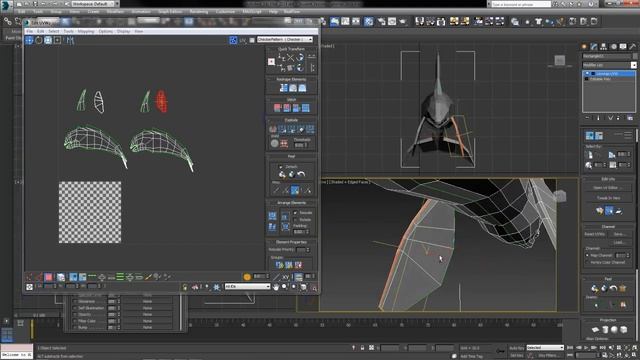Toggle the checkbox beside the Bump map row
This screenshot has height=360, width=640.
click(x=74, y=327)
